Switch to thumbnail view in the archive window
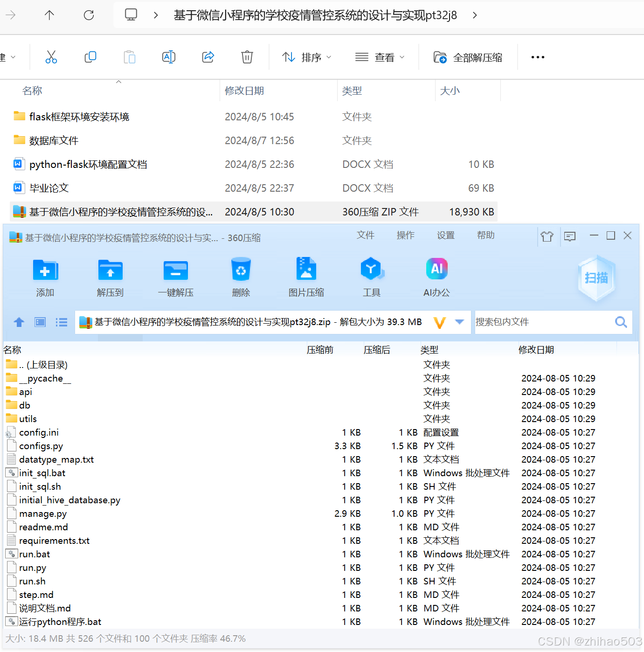 coord(40,322)
